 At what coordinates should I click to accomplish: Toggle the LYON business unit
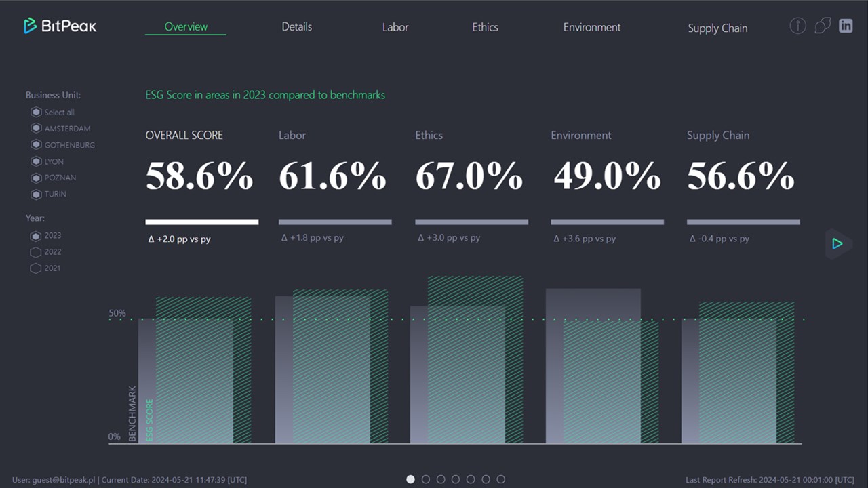pos(47,161)
